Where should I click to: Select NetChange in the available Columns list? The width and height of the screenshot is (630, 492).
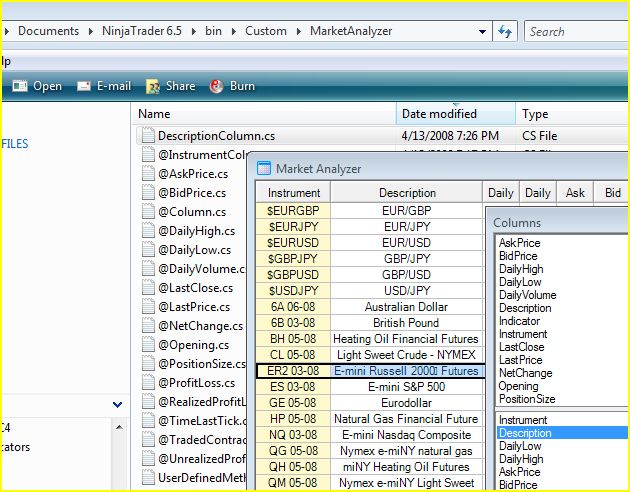(x=526, y=373)
